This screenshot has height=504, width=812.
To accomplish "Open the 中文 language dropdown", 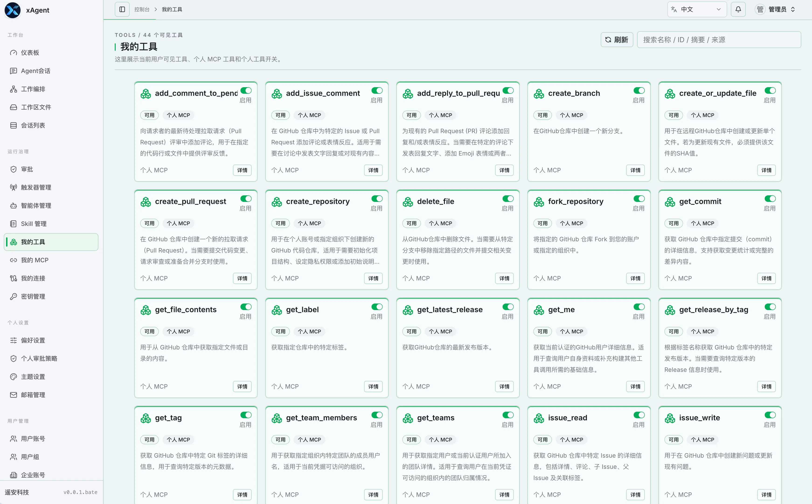I will coord(697,9).
